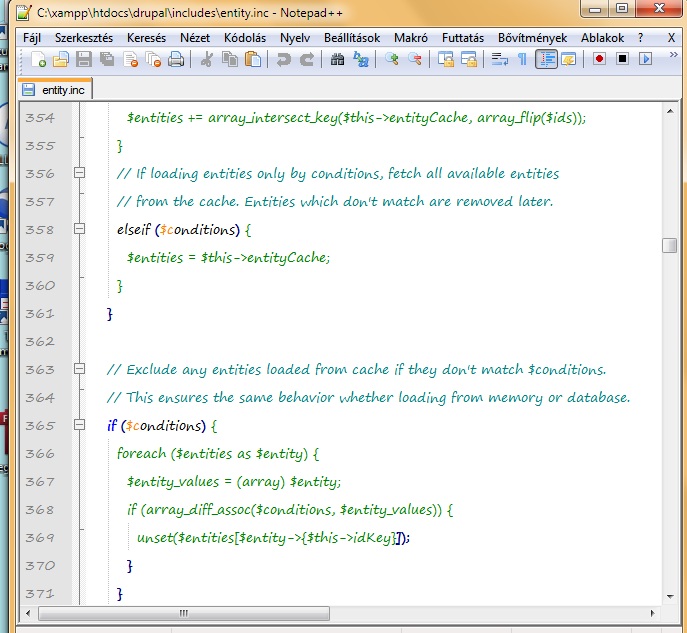Collapse the if block at line 365
The width and height of the screenshot is (687, 633).
[x=79, y=424]
